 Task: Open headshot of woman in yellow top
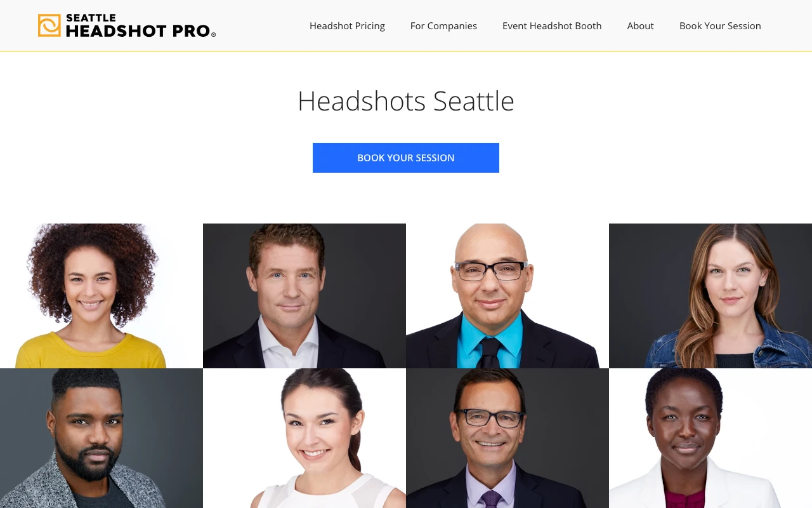[101, 296]
